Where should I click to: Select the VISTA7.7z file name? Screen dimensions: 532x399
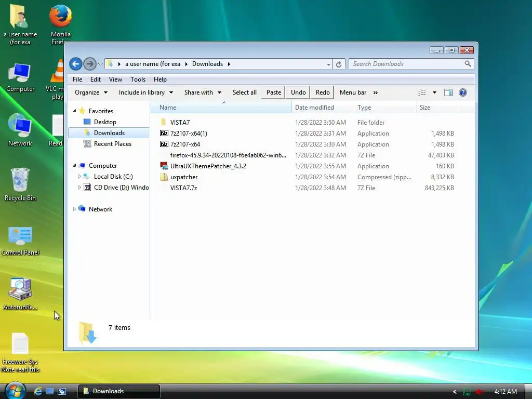click(183, 188)
